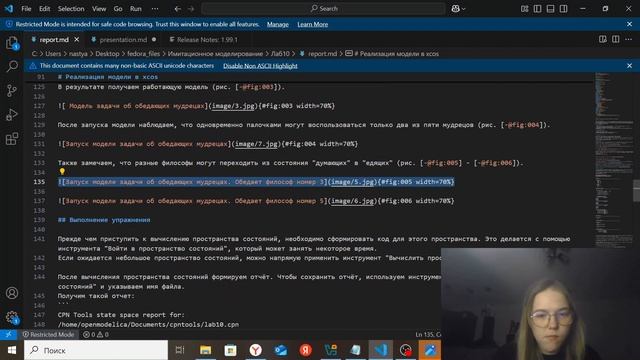This screenshot has height=360, width=640.
Task: Click Restricted Mode status bar item
Action: pos(49,334)
